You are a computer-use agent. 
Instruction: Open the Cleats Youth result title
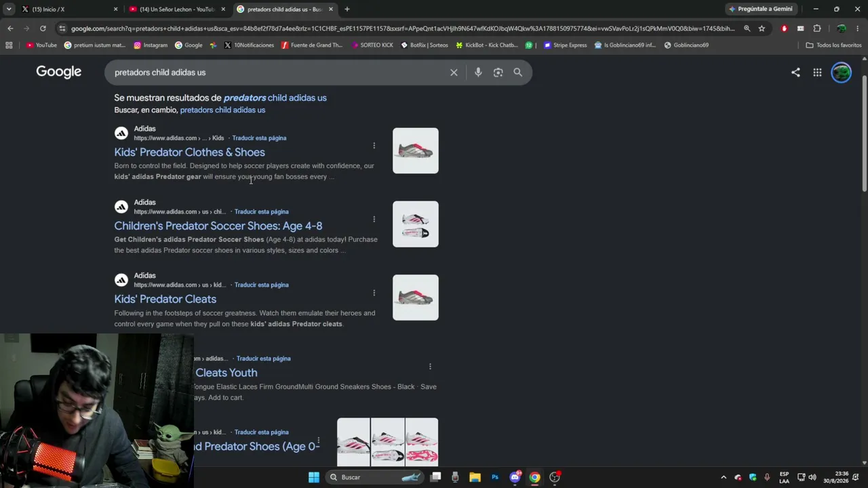tap(226, 373)
